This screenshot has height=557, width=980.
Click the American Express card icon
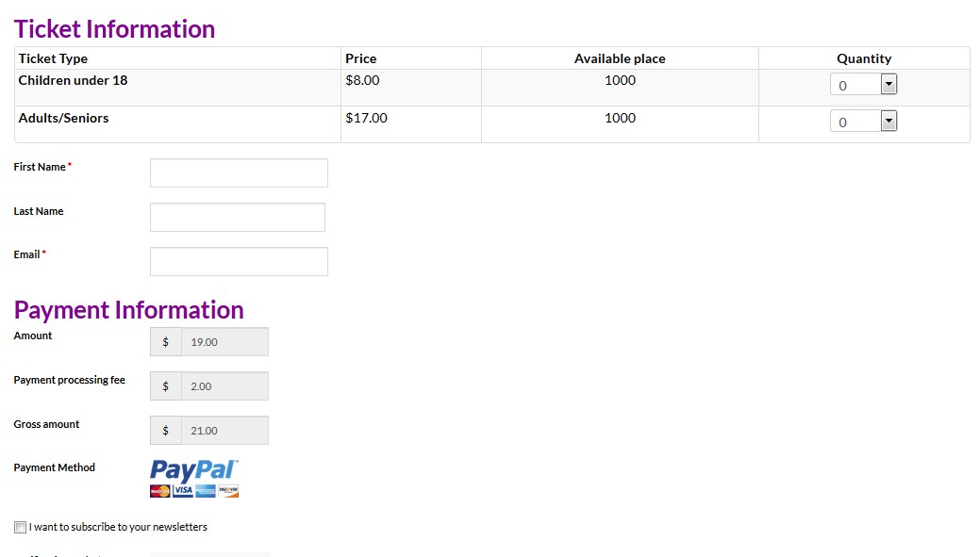click(x=206, y=491)
